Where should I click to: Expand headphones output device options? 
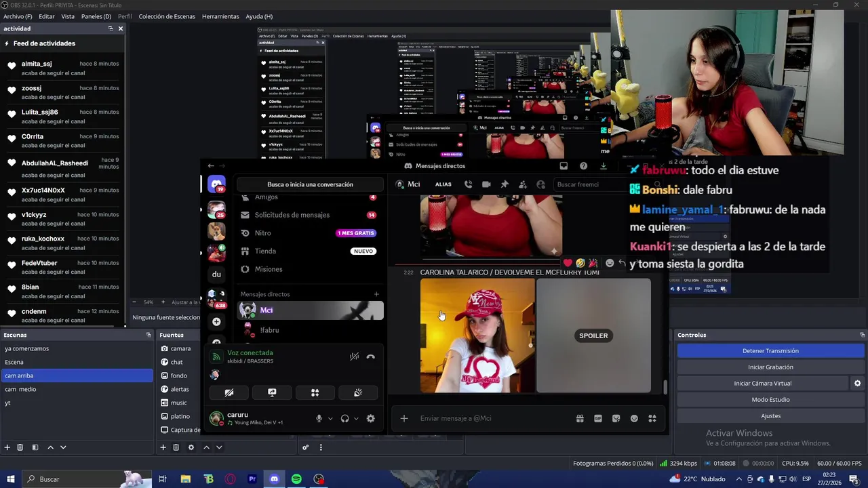[356, 419]
